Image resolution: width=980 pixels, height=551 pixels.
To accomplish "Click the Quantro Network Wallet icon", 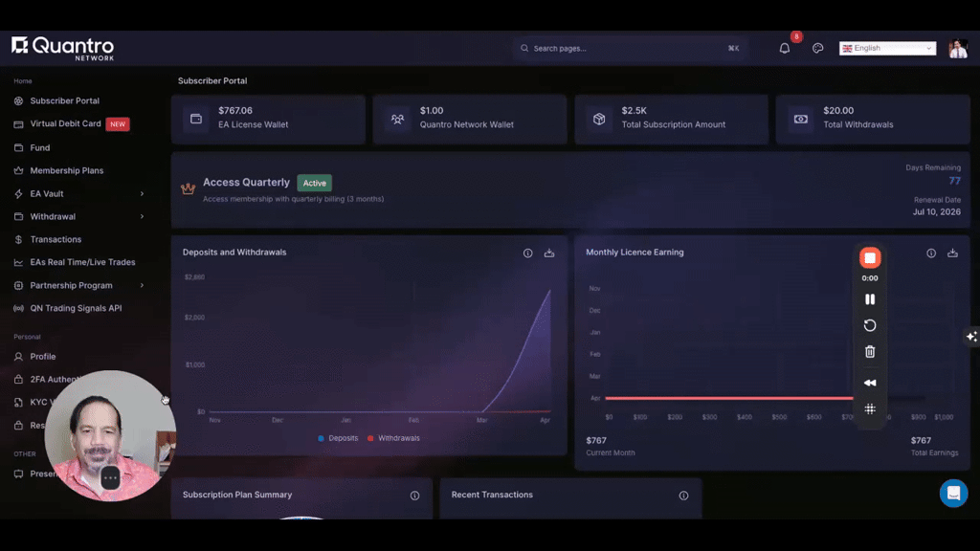I will [397, 119].
